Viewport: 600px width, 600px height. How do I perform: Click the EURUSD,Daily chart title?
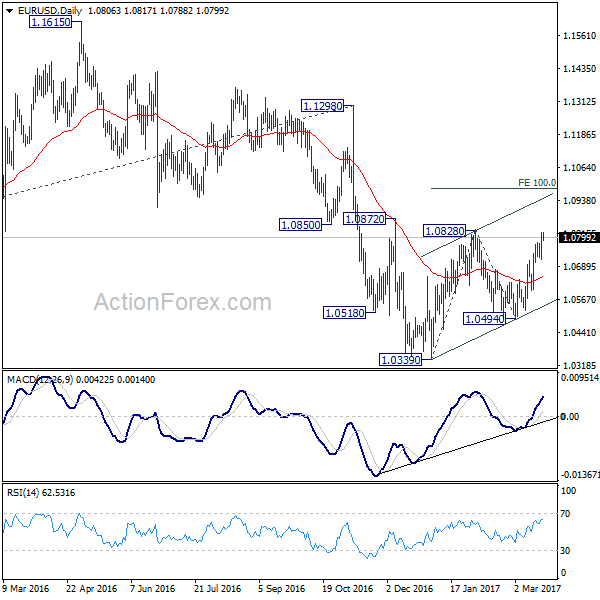50,11
